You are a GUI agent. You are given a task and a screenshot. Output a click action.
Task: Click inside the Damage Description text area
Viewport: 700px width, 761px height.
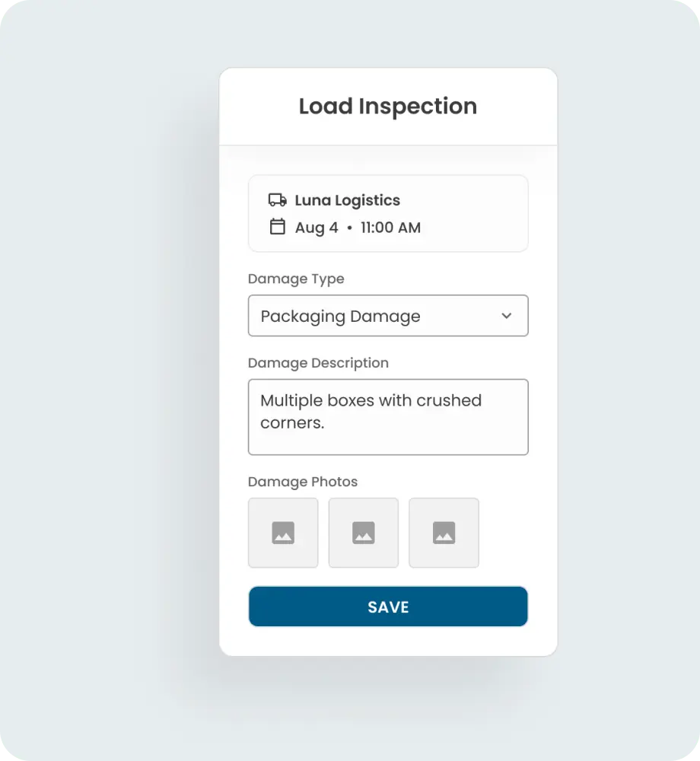click(388, 416)
